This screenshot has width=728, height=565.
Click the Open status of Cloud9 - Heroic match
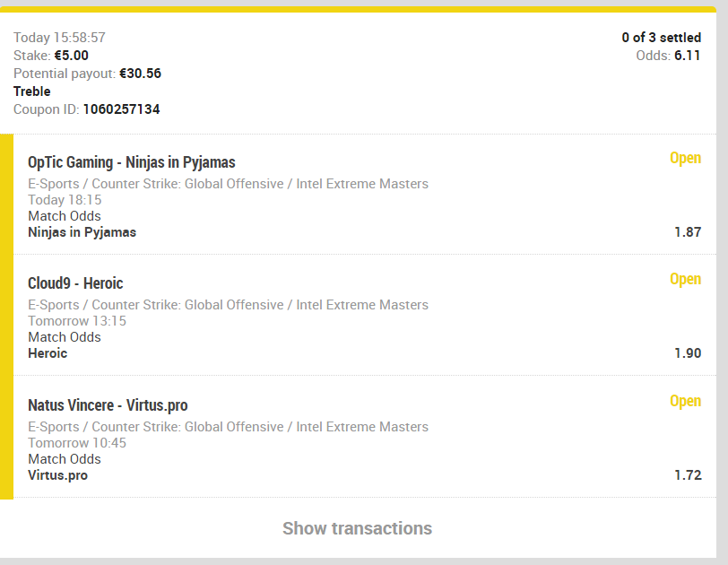(685, 279)
